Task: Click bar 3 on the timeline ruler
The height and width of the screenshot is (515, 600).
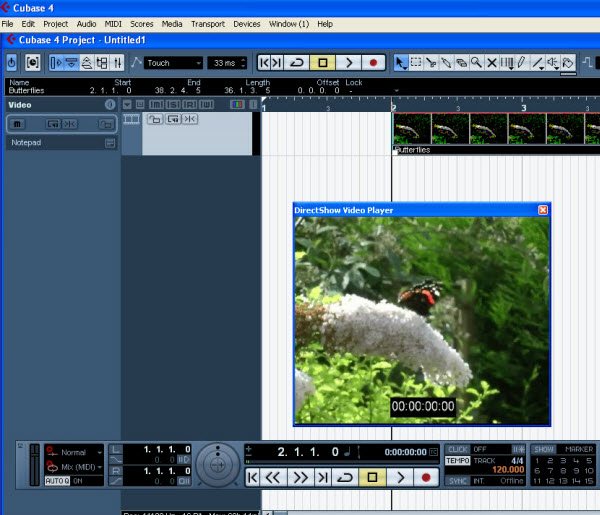Action: point(524,108)
